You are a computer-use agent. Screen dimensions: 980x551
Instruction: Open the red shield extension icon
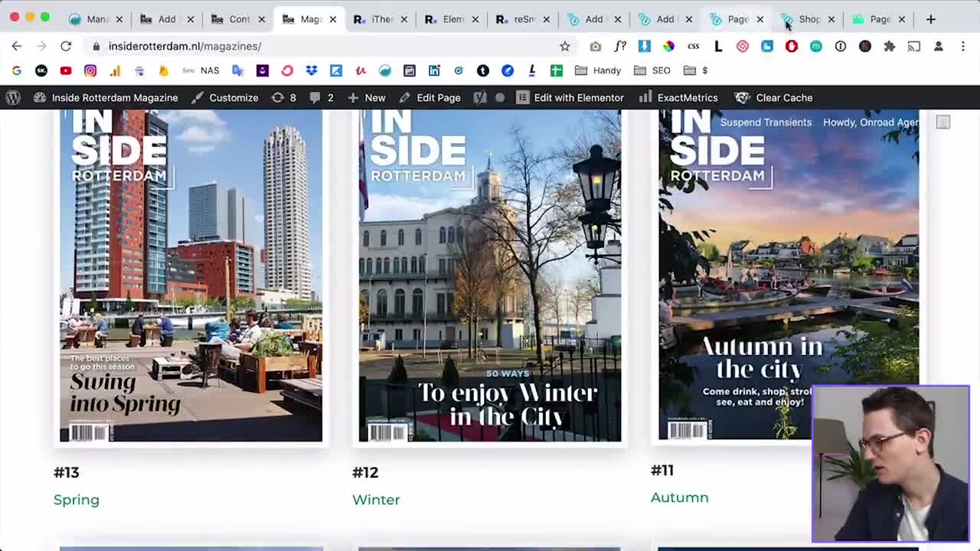[792, 46]
